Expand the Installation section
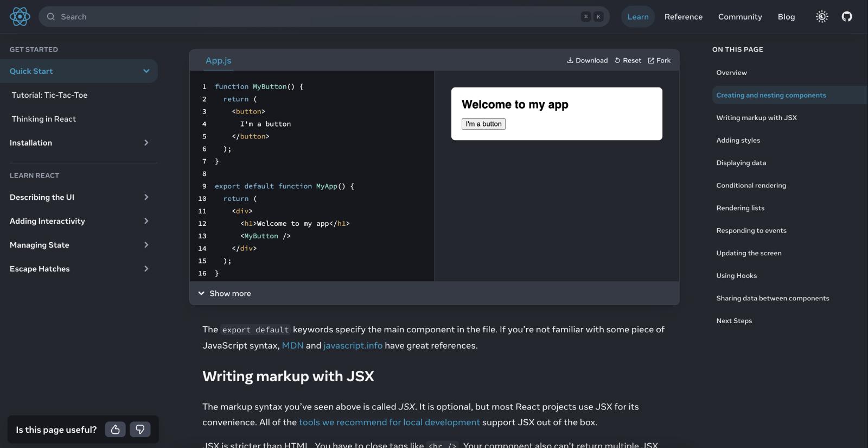 pyautogui.click(x=146, y=143)
